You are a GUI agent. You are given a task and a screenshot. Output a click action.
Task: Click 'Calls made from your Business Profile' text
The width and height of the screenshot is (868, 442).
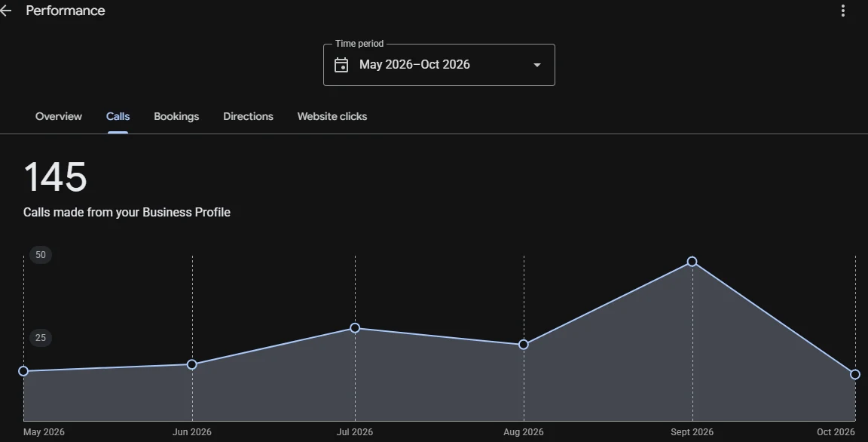127,212
